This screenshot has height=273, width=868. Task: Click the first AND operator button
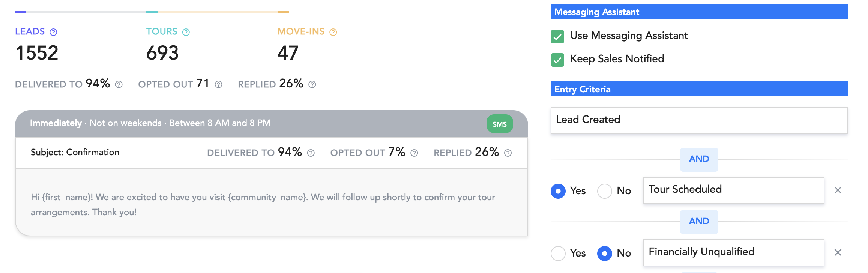699,159
